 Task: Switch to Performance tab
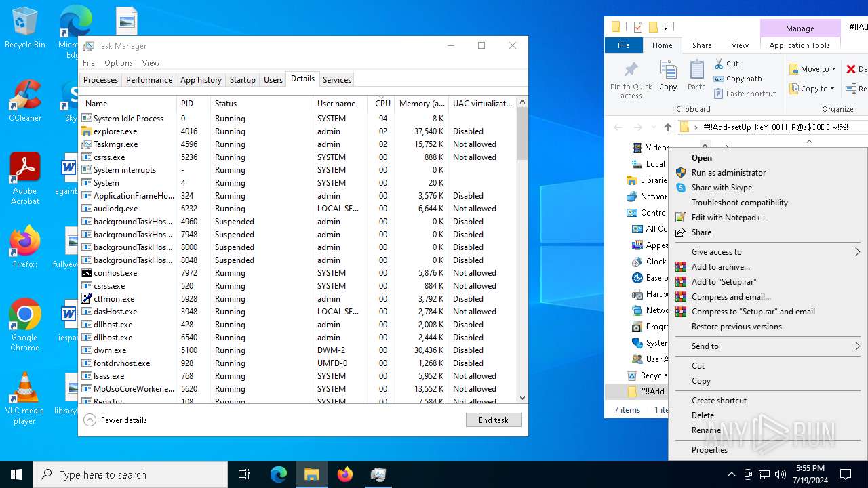coord(149,80)
